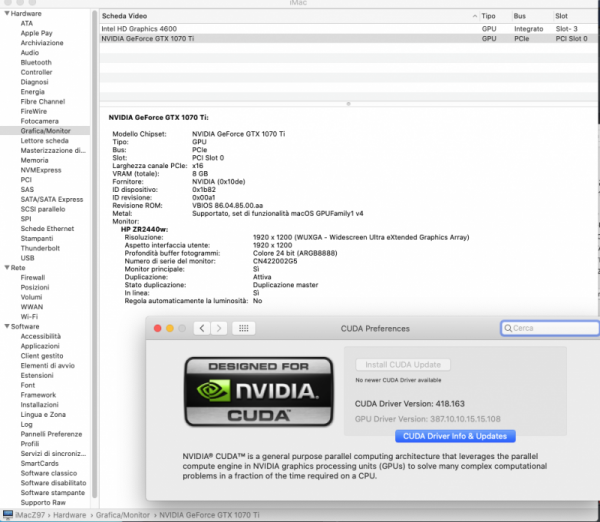Select Wi-Fi under Rete
The width and height of the screenshot is (600, 522).
29,316
